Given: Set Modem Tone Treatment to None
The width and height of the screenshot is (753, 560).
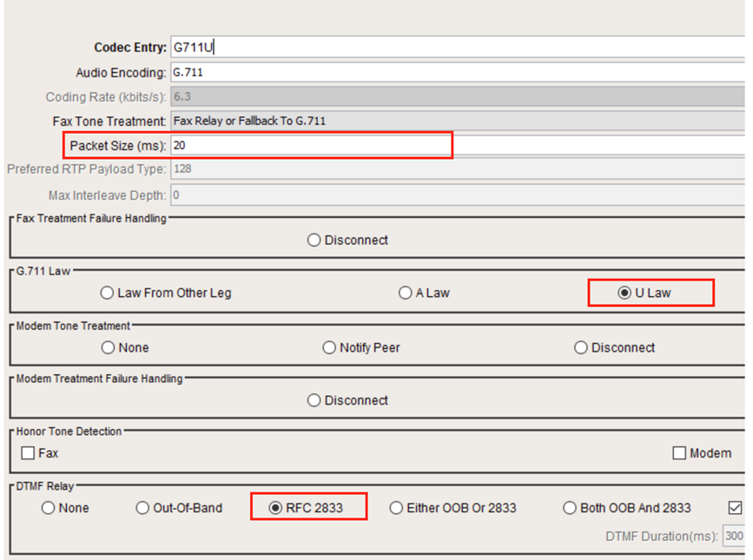Looking at the screenshot, I should point(108,348).
